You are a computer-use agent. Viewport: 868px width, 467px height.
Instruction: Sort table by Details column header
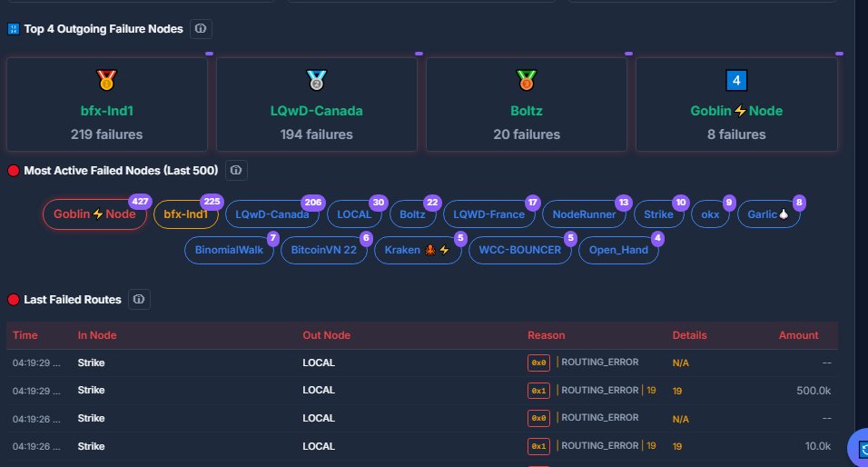coord(689,335)
